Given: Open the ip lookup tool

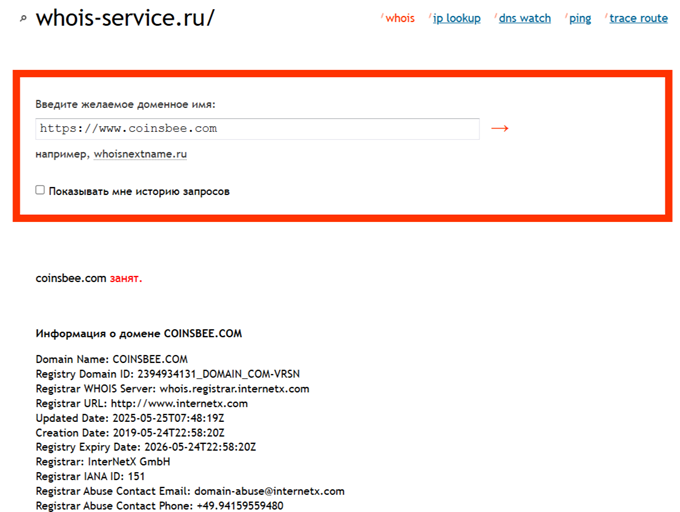Looking at the screenshot, I should pos(456,18).
